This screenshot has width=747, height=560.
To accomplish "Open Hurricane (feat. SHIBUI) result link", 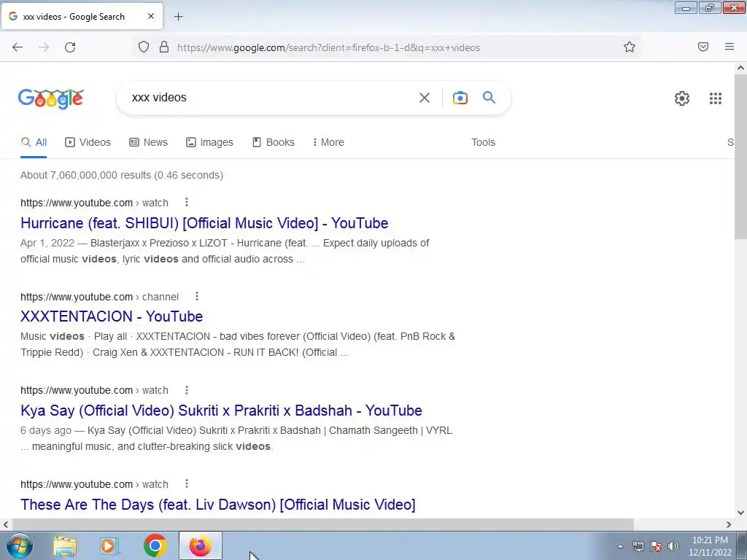I will [204, 223].
